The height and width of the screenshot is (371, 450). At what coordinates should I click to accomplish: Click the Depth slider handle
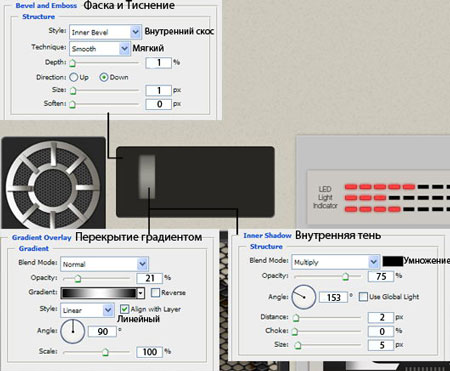tap(73, 63)
